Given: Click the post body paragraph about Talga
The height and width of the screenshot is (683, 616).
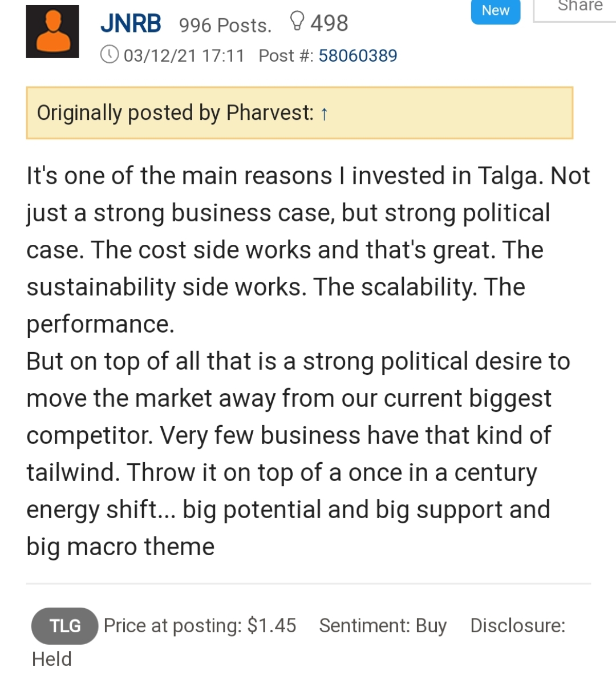Looking at the screenshot, I should click(308, 361).
